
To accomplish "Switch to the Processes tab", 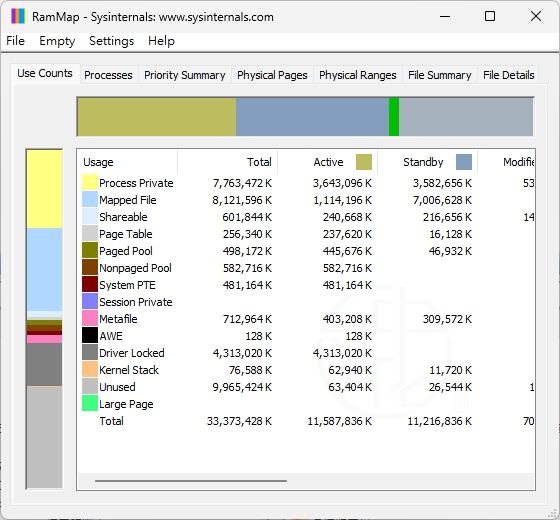I will coord(108,75).
